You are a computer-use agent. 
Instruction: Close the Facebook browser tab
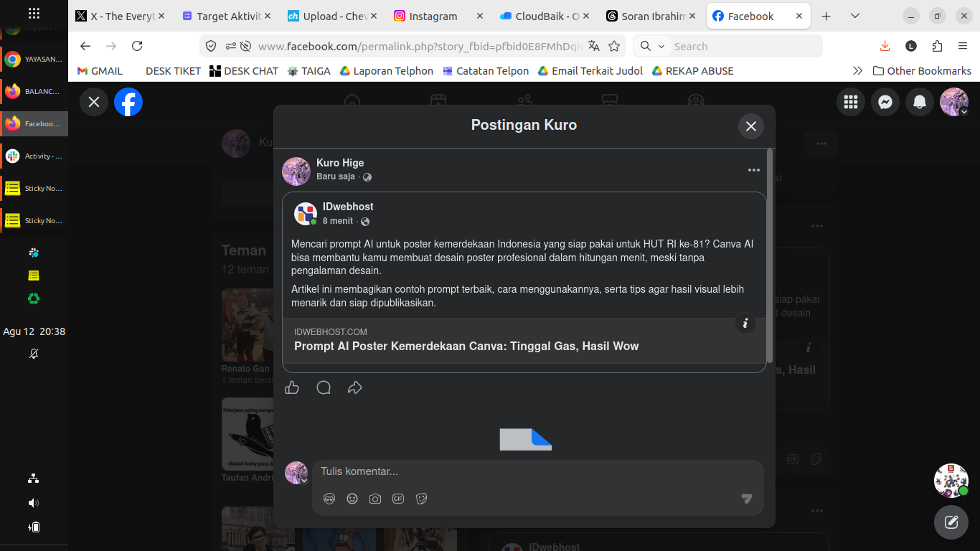click(x=799, y=16)
